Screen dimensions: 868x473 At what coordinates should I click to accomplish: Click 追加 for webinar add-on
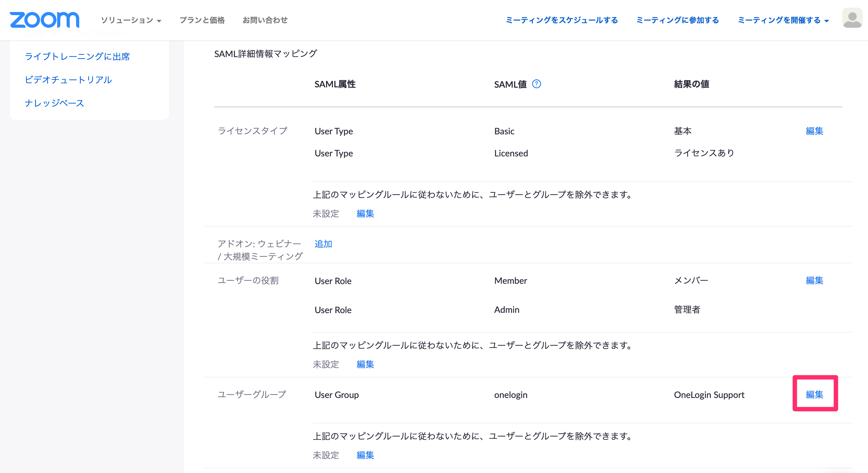324,244
